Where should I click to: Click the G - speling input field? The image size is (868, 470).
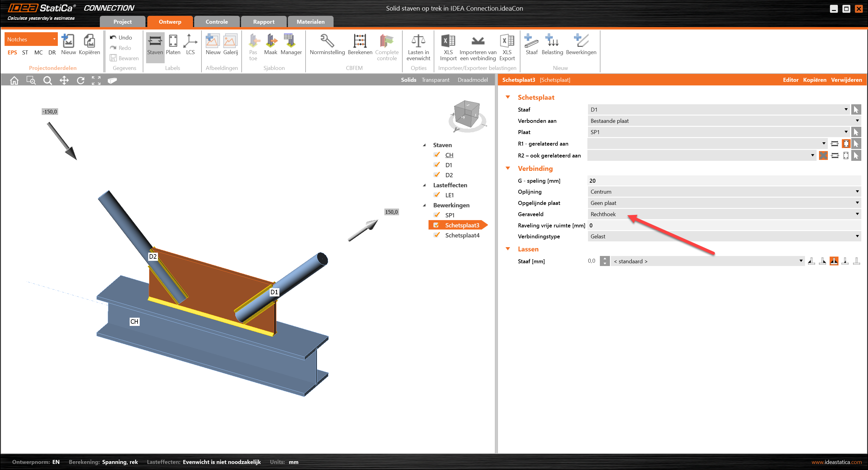(723, 181)
